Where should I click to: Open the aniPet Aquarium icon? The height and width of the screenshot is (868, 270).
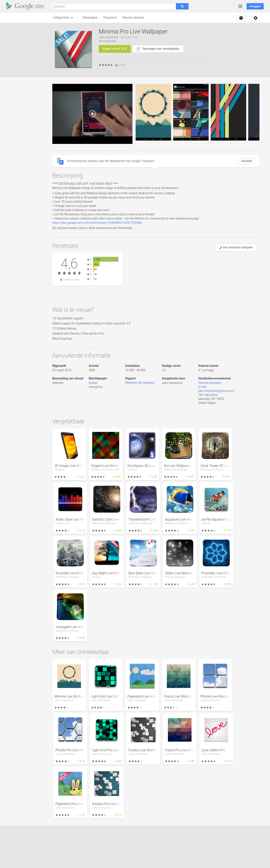coord(216,499)
